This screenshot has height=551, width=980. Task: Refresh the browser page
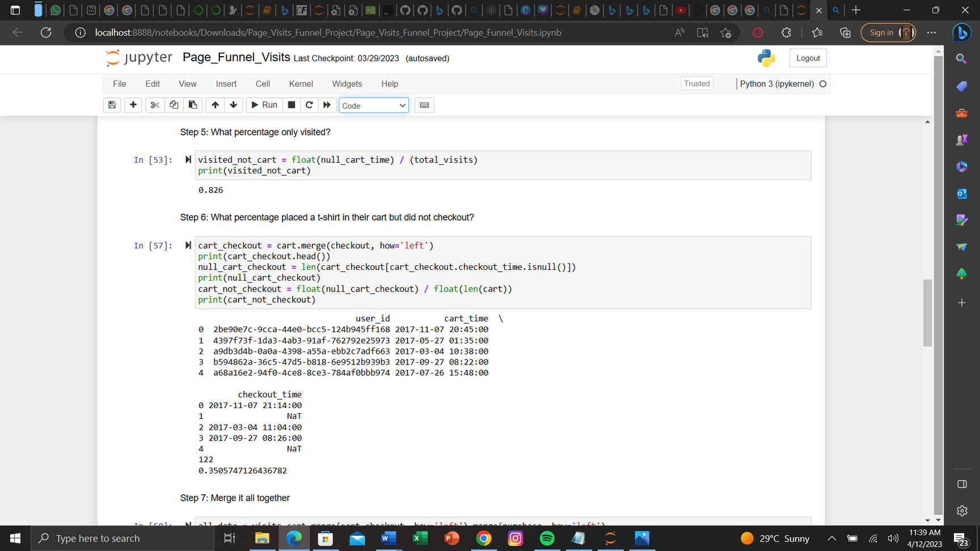tap(46, 32)
